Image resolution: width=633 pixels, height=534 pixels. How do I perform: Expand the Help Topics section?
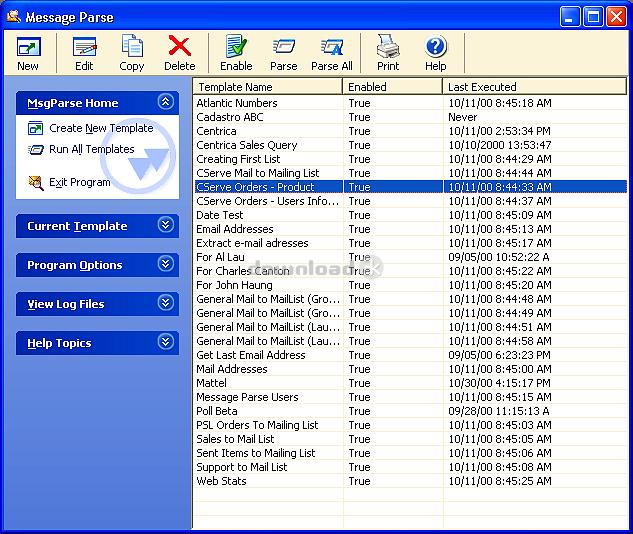click(x=166, y=343)
